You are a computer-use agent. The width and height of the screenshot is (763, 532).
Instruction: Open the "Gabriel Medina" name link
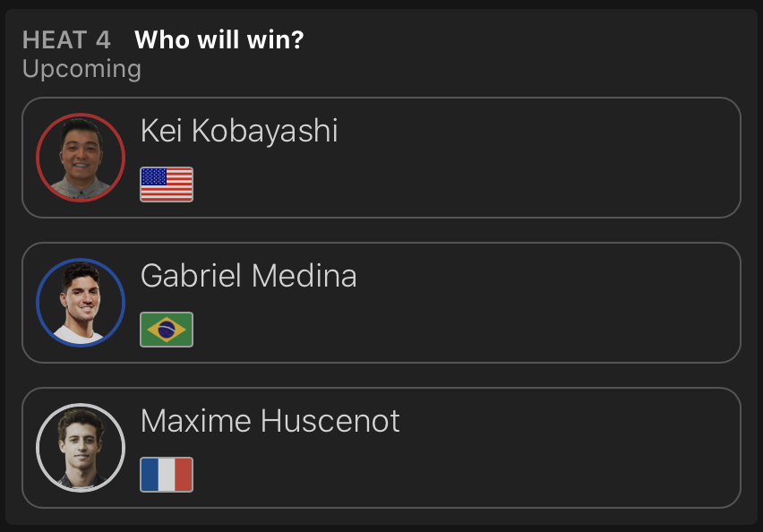tap(248, 276)
